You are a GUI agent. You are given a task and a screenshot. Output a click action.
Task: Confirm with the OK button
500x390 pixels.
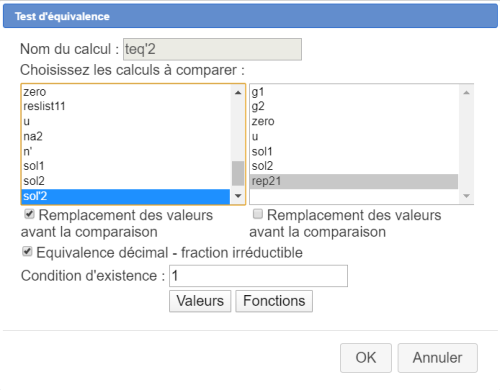[366, 358]
